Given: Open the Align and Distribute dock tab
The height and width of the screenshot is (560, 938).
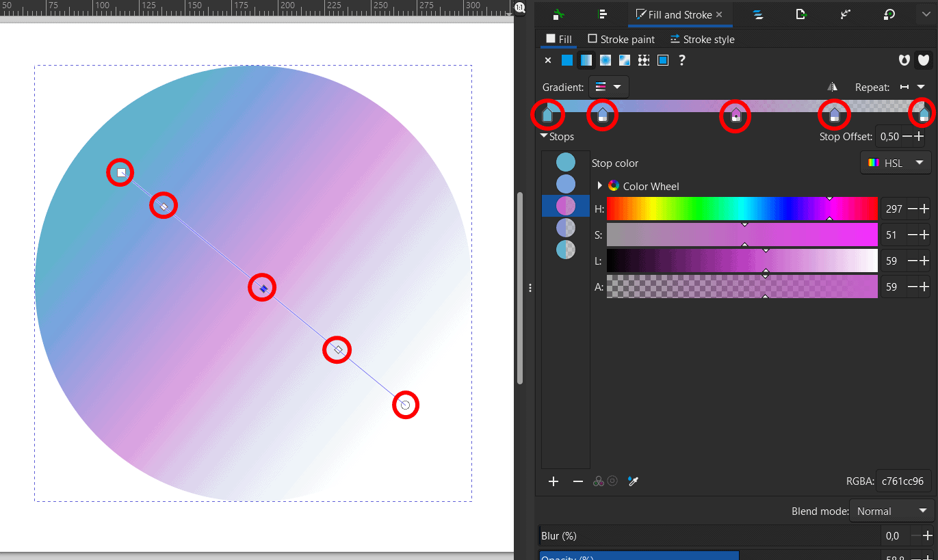Looking at the screenshot, I should point(601,14).
